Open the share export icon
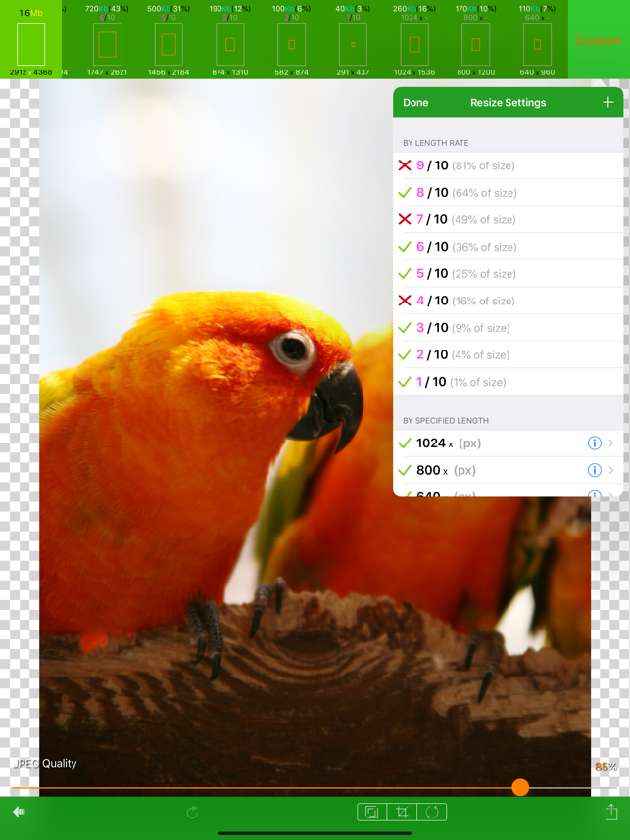This screenshot has width=630, height=840. pyautogui.click(x=611, y=812)
